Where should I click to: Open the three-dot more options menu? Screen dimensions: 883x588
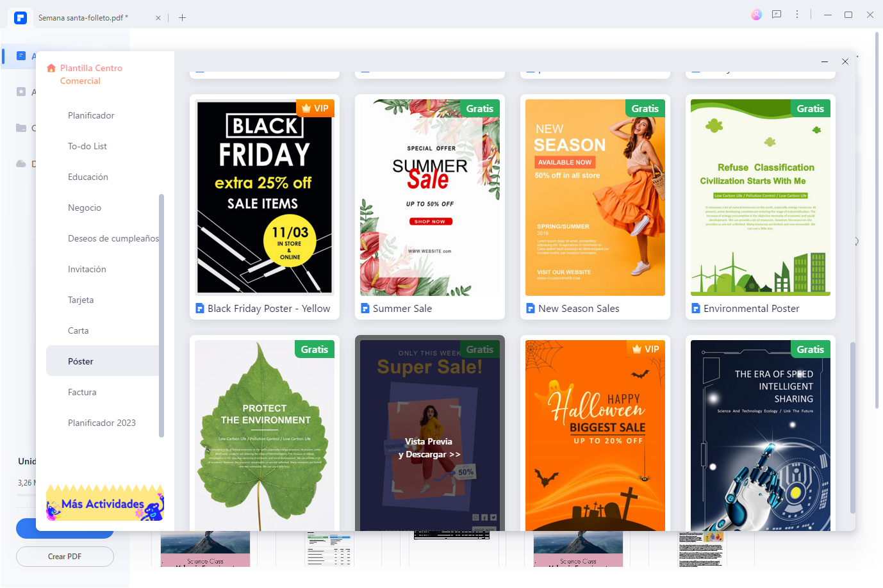point(797,14)
